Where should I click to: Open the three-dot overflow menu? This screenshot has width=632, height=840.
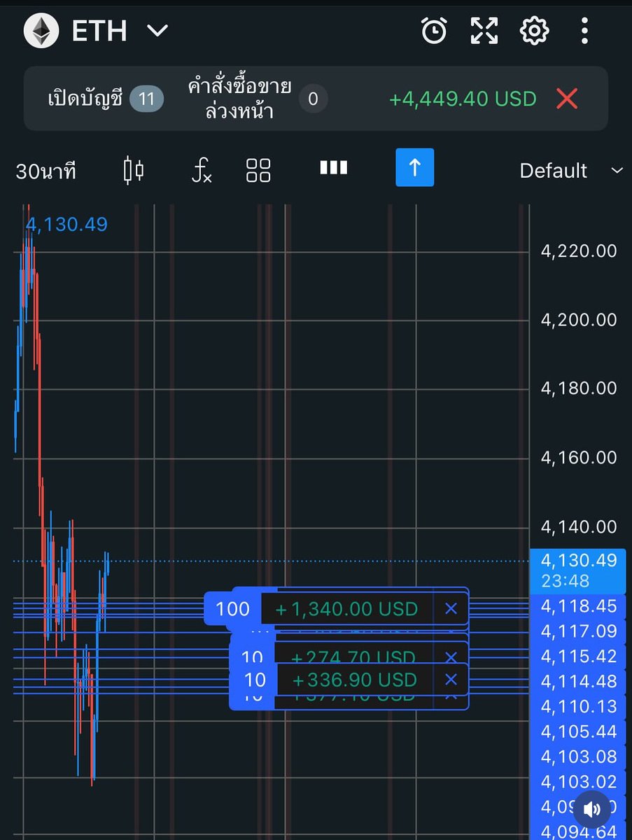coord(584,30)
